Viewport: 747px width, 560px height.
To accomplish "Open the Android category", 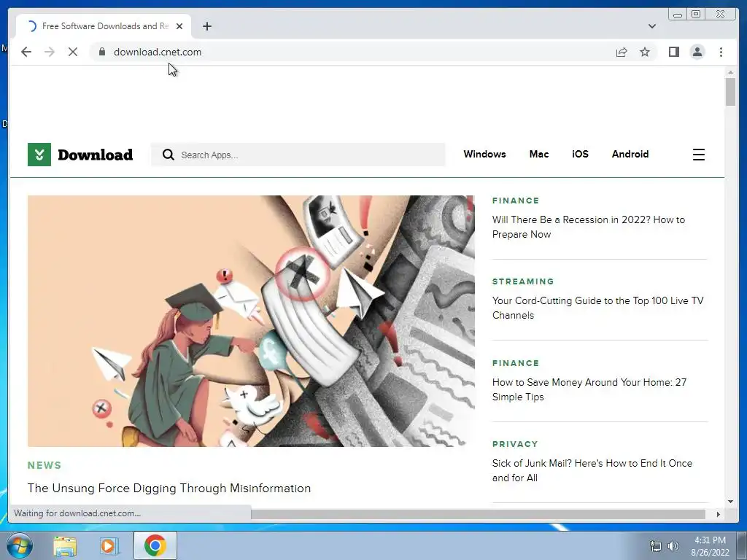I will point(630,154).
